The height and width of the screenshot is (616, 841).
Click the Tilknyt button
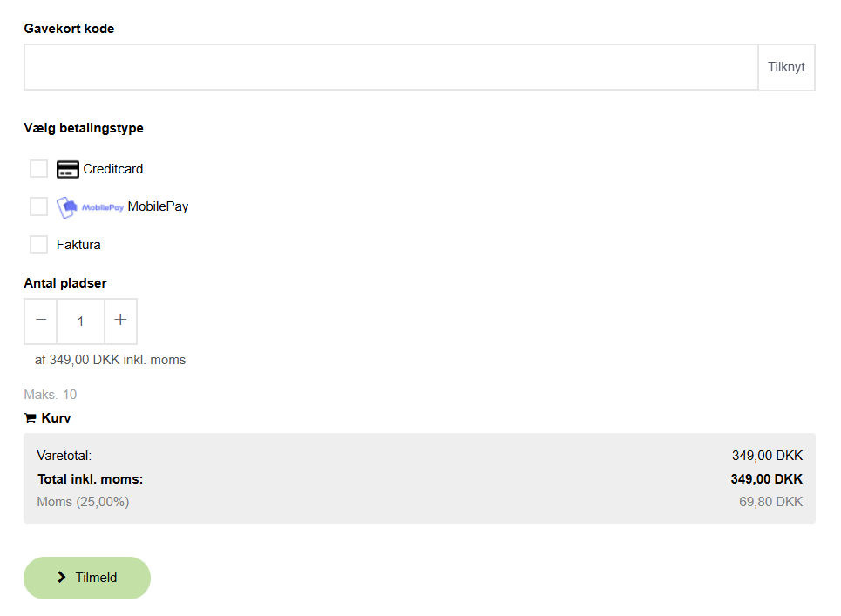click(785, 66)
